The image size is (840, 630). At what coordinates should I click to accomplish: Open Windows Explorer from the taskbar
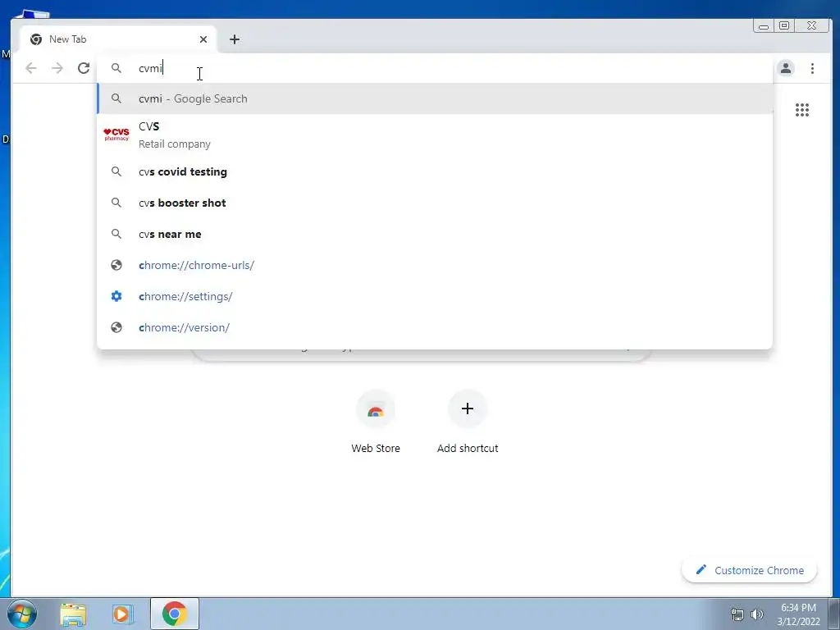point(73,614)
